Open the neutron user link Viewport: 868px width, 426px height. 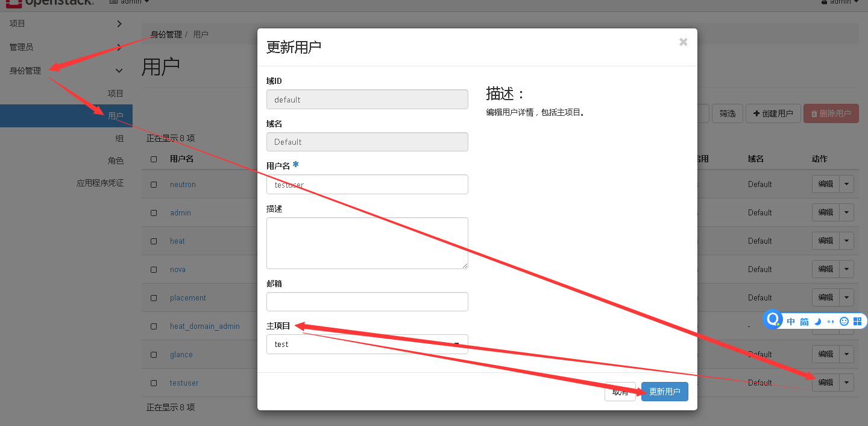point(183,185)
